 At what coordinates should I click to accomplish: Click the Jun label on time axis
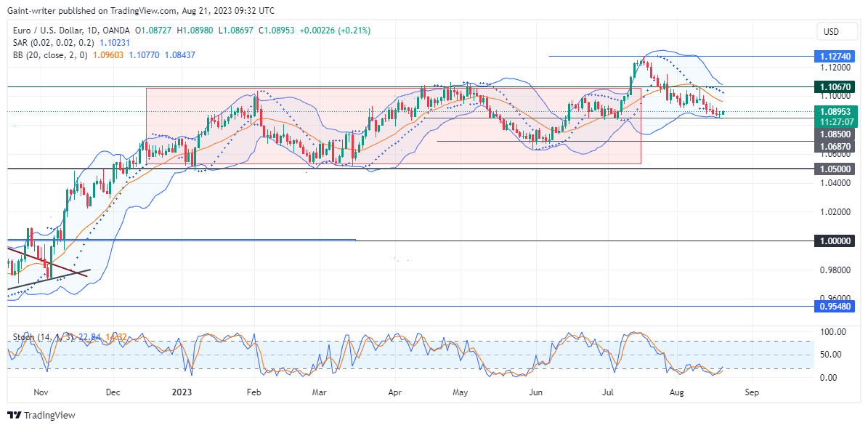point(535,392)
